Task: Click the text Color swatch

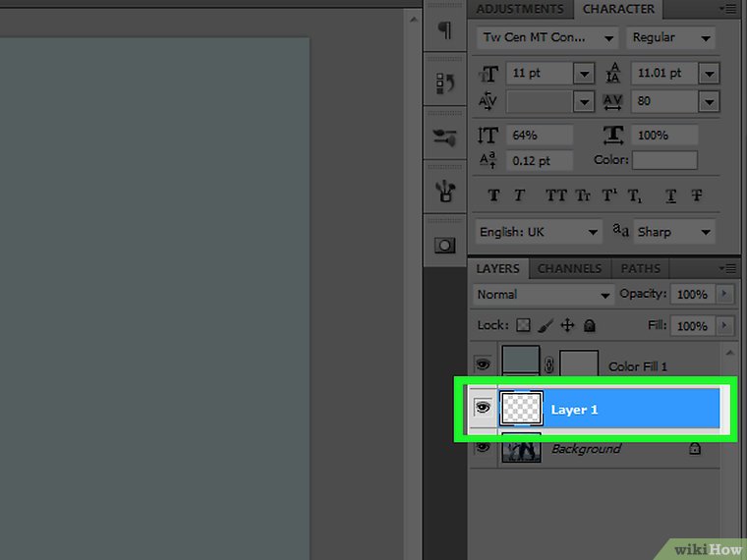Action: click(664, 160)
